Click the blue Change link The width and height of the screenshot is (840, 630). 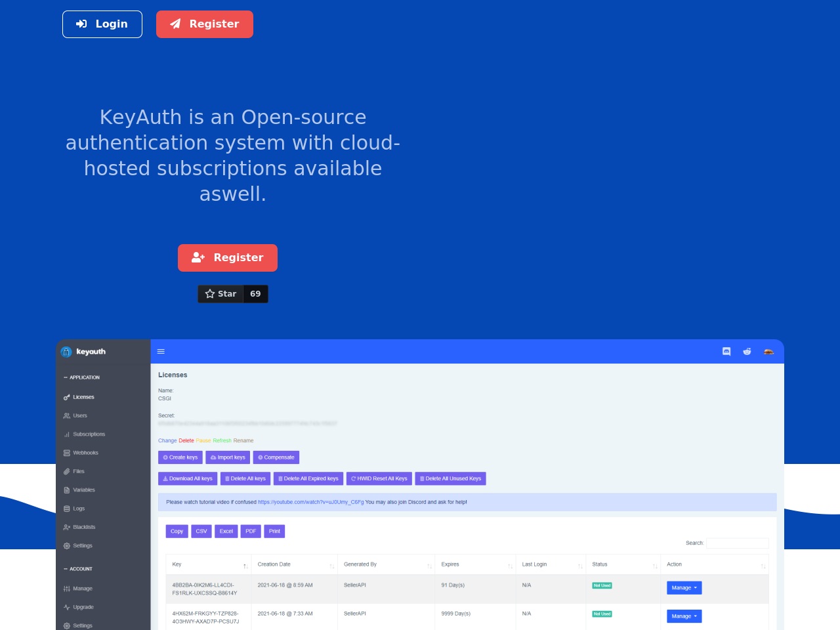click(x=167, y=441)
